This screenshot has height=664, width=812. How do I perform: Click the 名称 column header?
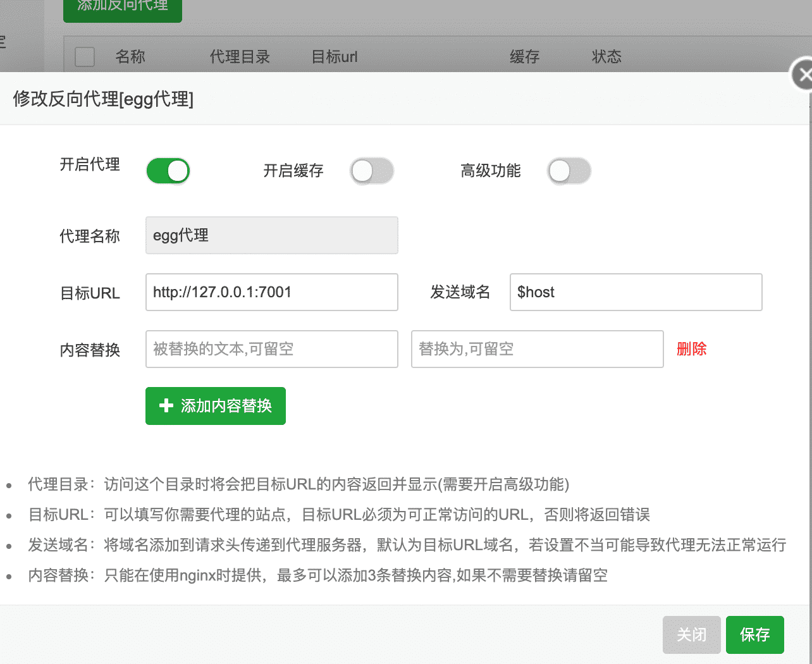130,57
